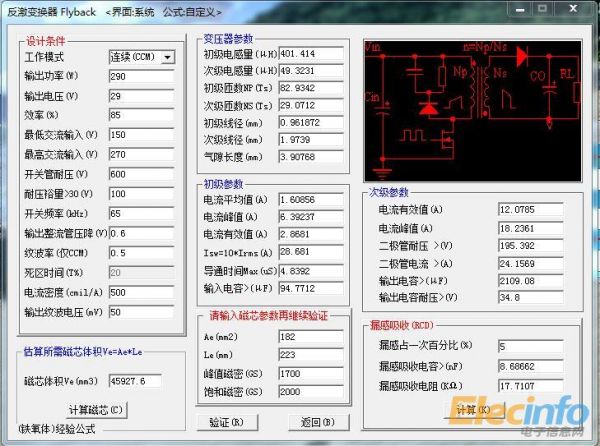Screen dimensions: 600x446
Task: Click the 漏感吸收电阻(KΩ) value field
Action: [531, 386]
